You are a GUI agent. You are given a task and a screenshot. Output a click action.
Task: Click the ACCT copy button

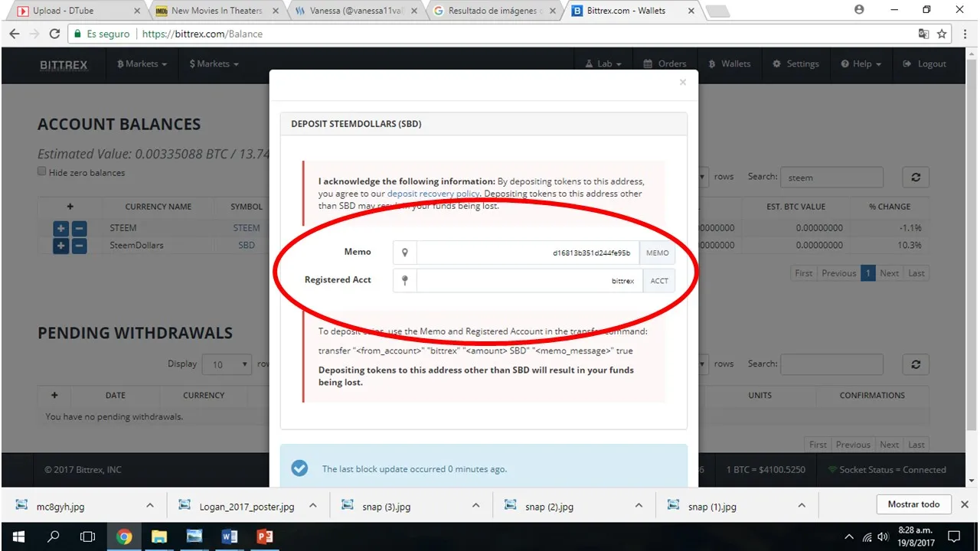(659, 281)
